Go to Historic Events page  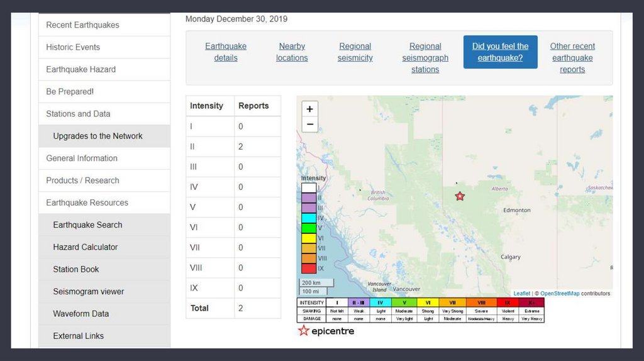(73, 47)
